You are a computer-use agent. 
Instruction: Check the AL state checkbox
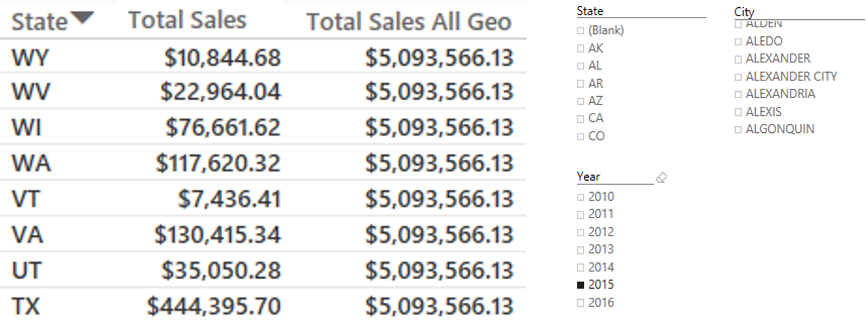pos(581,66)
